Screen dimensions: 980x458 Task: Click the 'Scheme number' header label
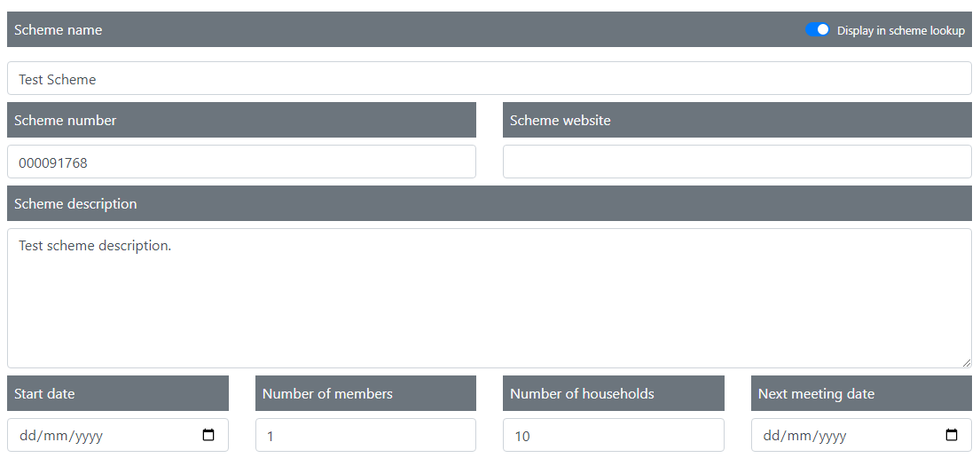coord(66,121)
